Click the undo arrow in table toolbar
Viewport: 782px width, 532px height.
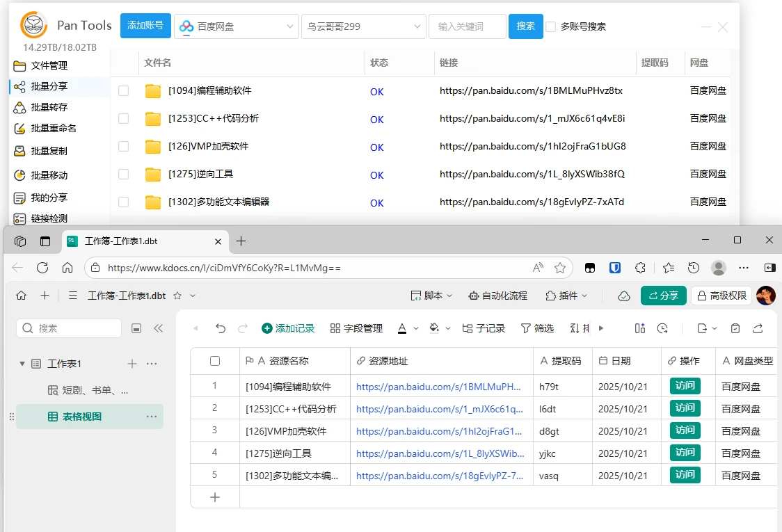pos(221,328)
